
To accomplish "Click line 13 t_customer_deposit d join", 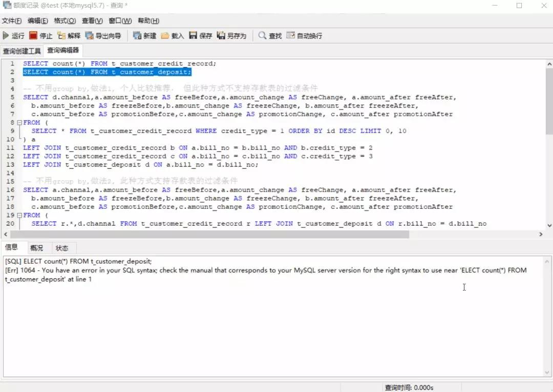I will [141, 165].
